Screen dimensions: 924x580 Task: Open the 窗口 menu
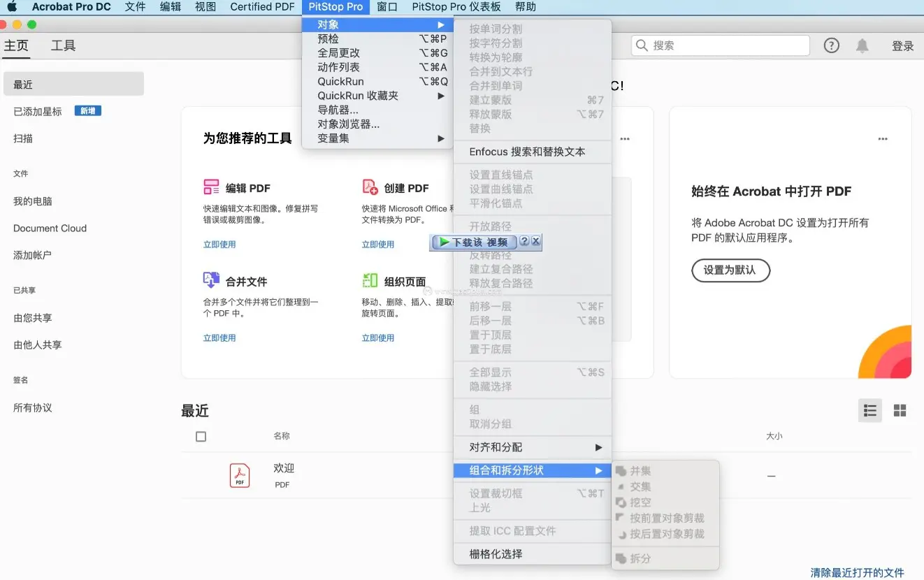tap(387, 7)
